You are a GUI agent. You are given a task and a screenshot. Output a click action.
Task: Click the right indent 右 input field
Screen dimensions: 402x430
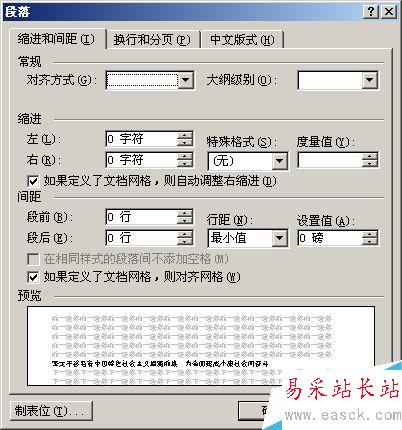[142, 160]
